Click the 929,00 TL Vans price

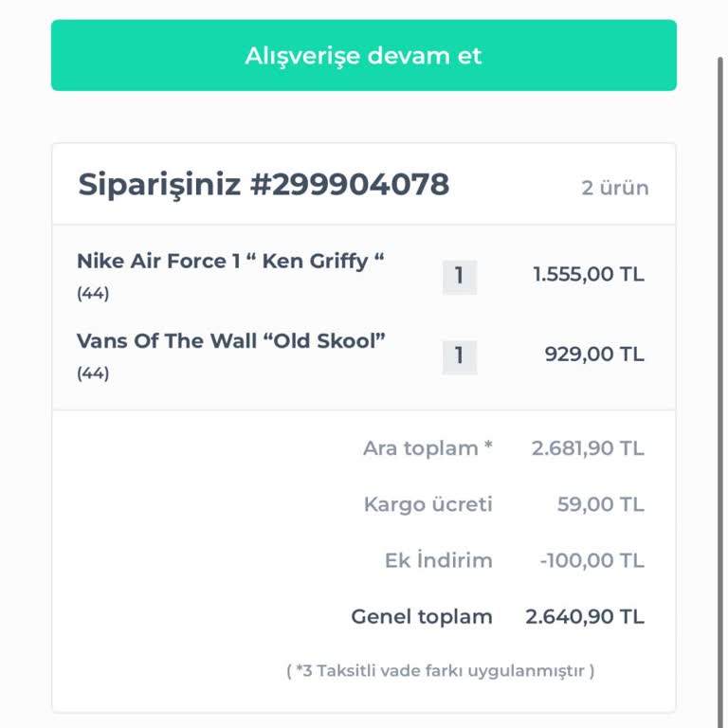click(593, 355)
